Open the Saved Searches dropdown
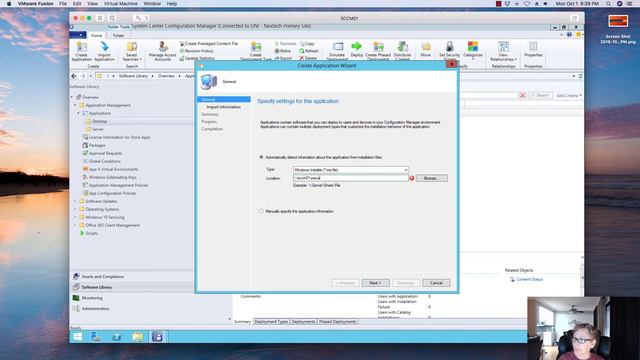This screenshot has height=360, width=640. click(131, 51)
